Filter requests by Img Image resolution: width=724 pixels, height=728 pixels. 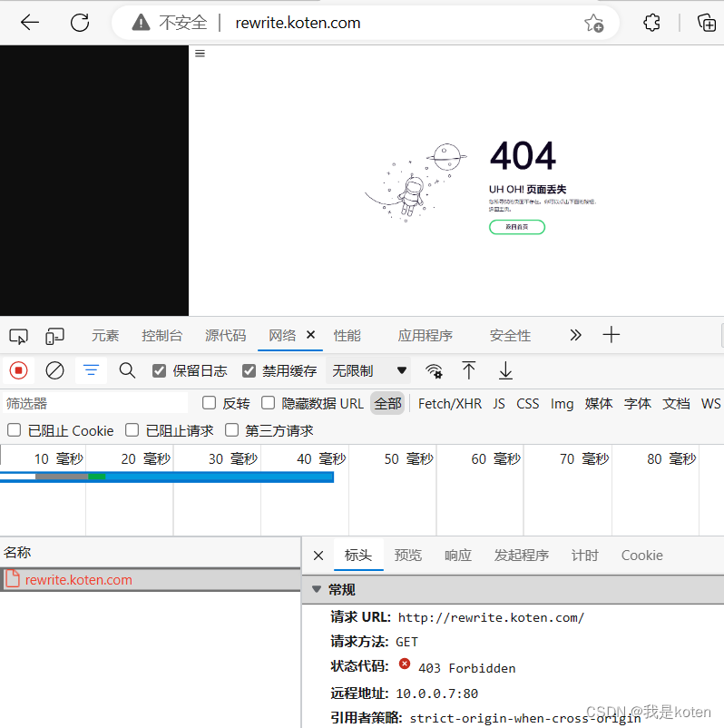pos(562,403)
